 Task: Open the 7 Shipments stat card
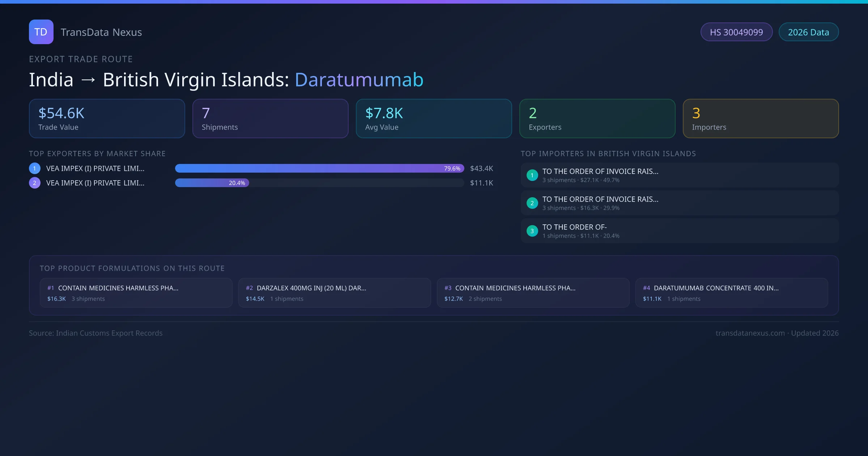click(270, 119)
